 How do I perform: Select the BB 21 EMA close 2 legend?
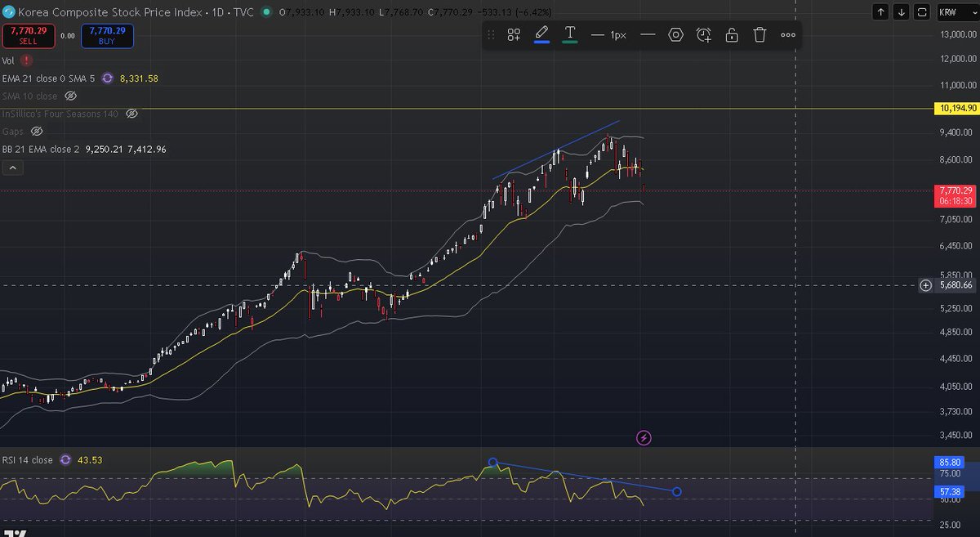point(41,149)
